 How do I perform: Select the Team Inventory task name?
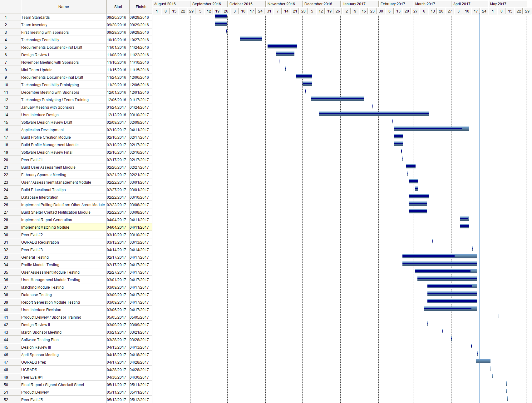[34, 25]
